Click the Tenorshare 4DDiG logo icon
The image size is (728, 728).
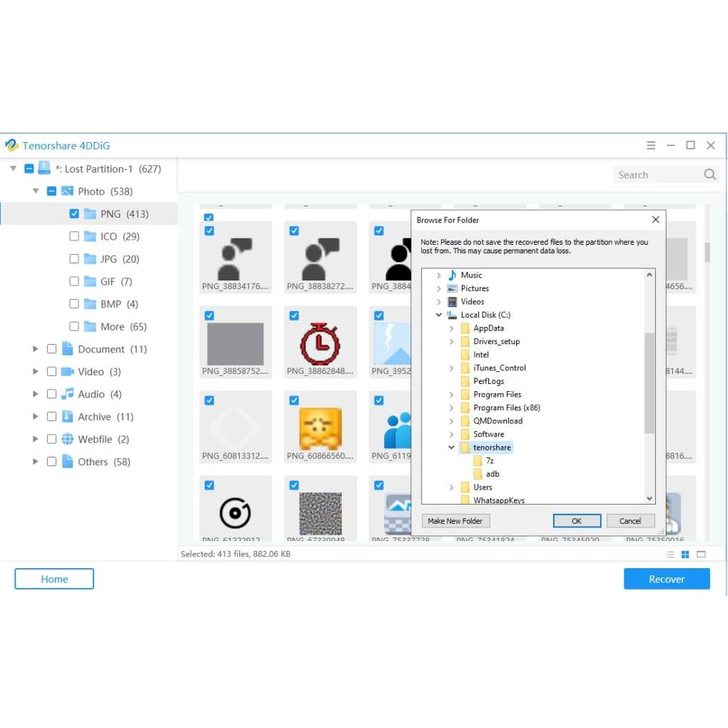11,146
